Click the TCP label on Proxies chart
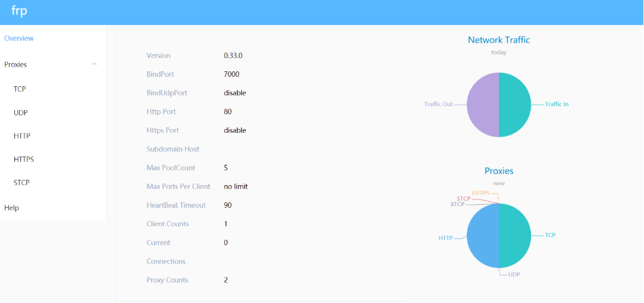Screen dimensions: 644x303 click(x=550, y=235)
